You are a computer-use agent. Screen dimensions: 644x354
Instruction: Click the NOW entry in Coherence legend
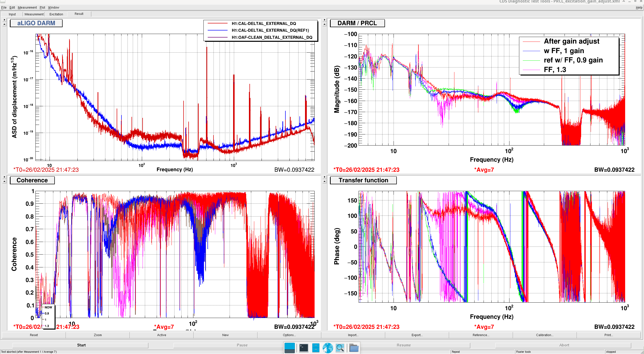(x=48, y=307)
